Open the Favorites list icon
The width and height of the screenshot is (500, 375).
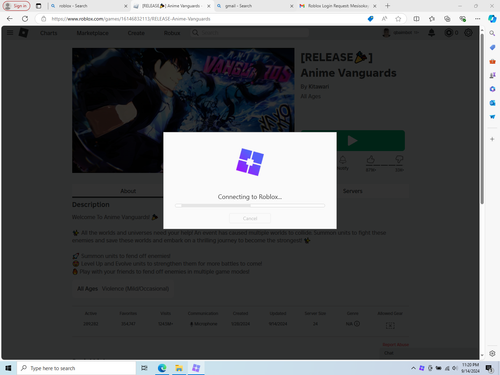432,19
